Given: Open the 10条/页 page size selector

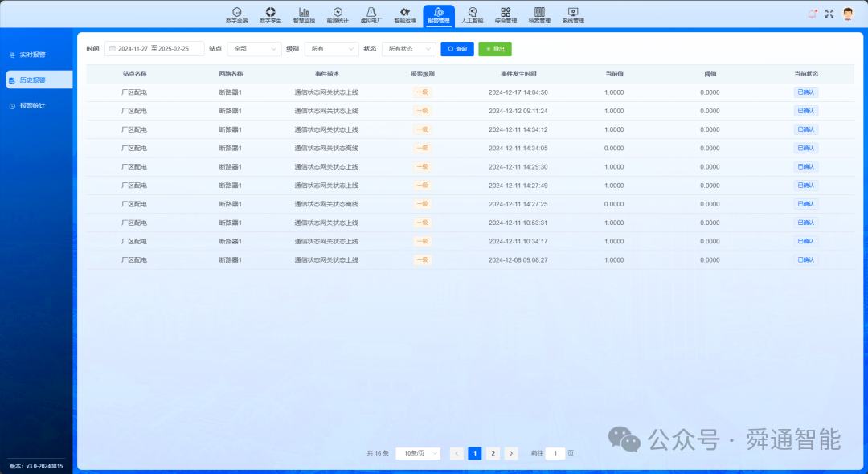Looking at the screenshot, I should tap(418, 453).
